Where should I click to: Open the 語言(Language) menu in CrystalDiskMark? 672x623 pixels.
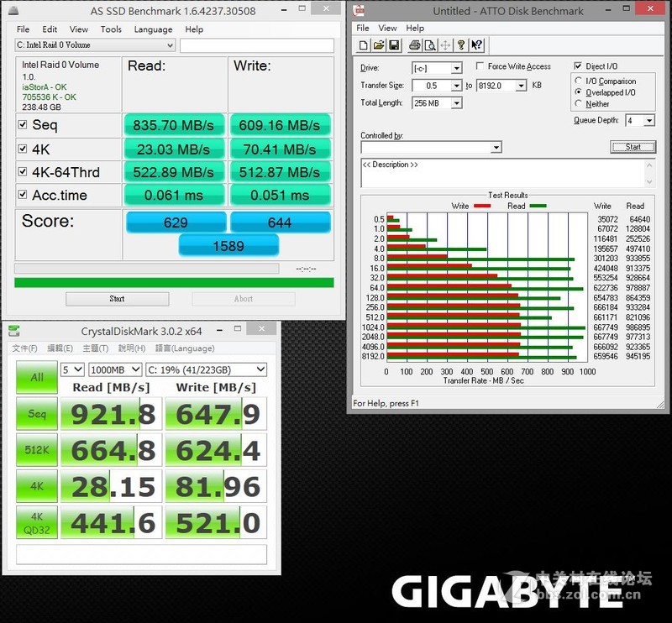coord(185,348)
